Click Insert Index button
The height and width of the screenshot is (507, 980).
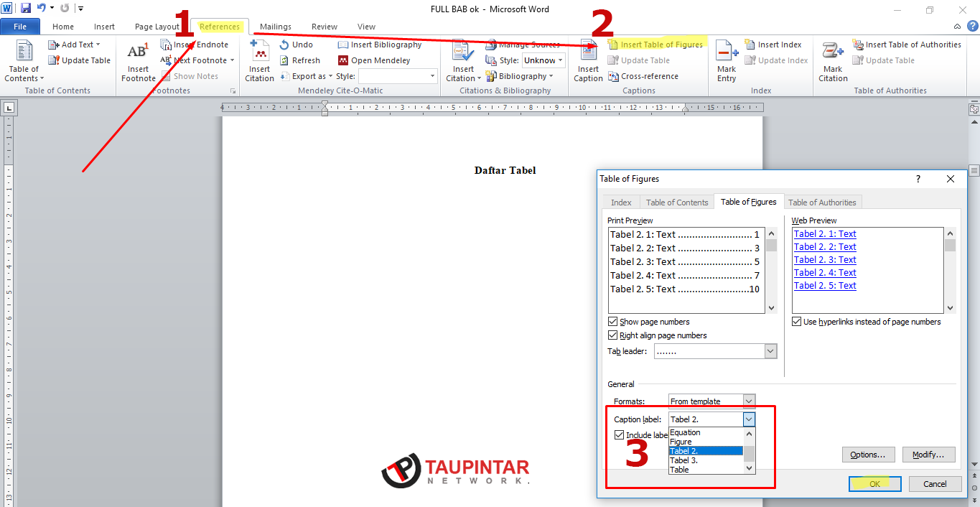(773, 45)
